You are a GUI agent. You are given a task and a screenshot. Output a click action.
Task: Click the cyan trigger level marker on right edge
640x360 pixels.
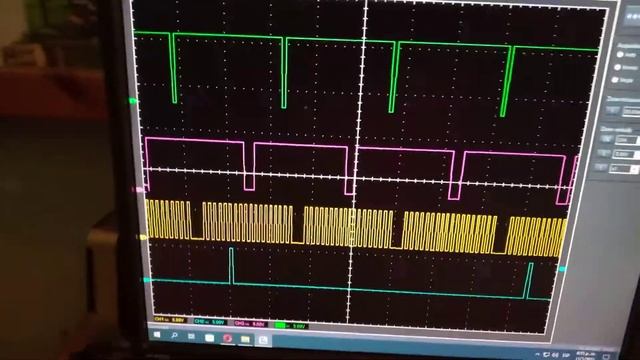(563, 269)
